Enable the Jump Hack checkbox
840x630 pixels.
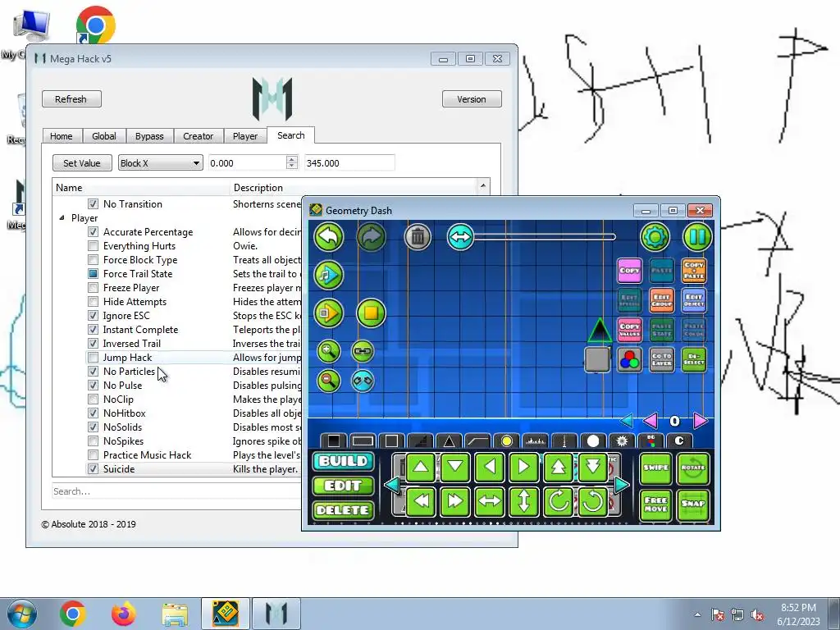(x=94, y=358)
